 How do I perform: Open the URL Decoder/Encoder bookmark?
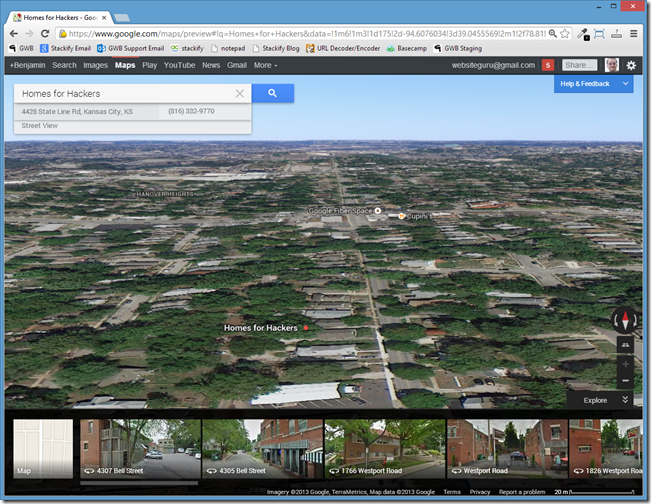point(343,48)
